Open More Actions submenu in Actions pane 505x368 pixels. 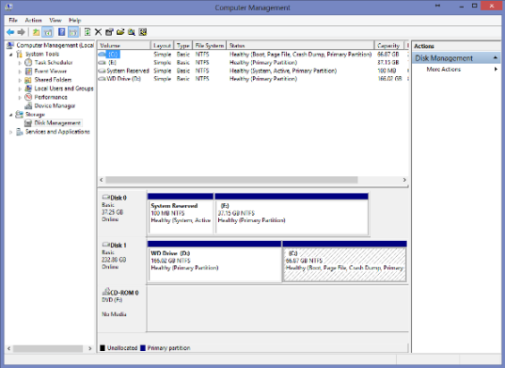pyautogui.click(x=461, y=69)
